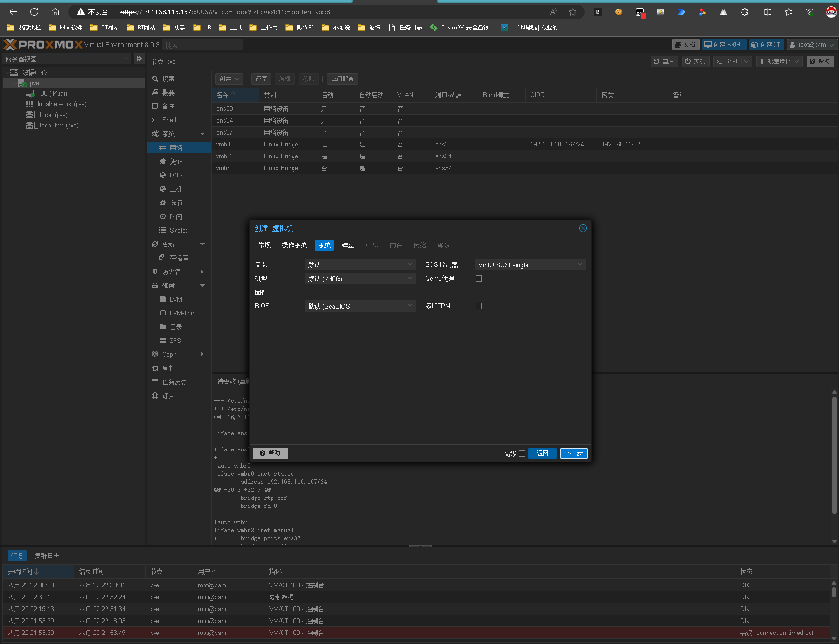The image size is (839, 644).
Task: Open the 100 (iKuai) virtual machine
Action: tap(52, 94)
